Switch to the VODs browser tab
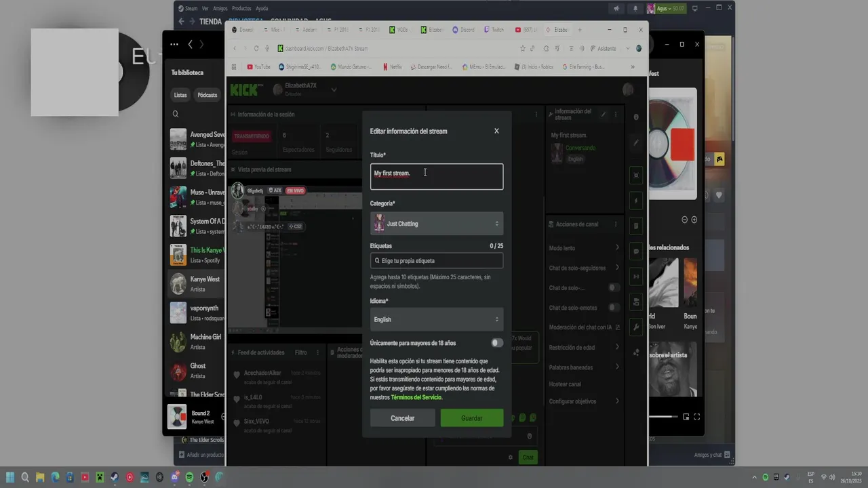Screen dimensions: 868x488 (x=401, y=30)
